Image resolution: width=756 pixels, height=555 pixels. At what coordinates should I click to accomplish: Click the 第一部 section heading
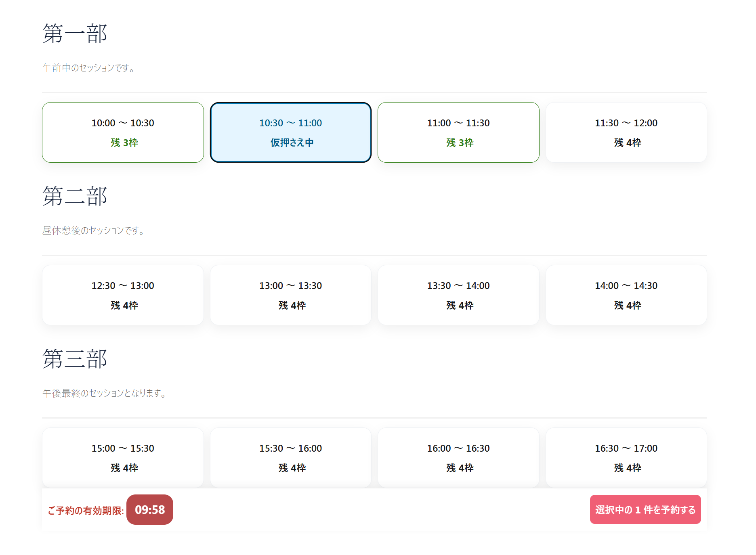pos(75,34)
